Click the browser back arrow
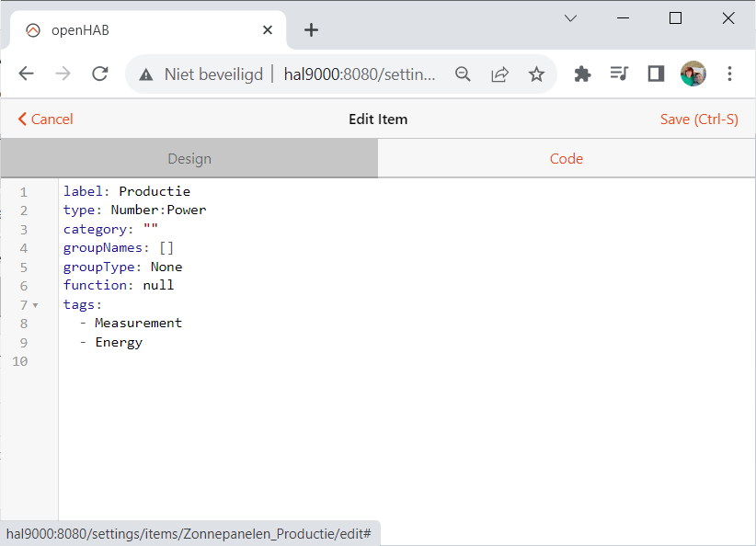This screenshot has width=756, height=546. pos(26,74)
